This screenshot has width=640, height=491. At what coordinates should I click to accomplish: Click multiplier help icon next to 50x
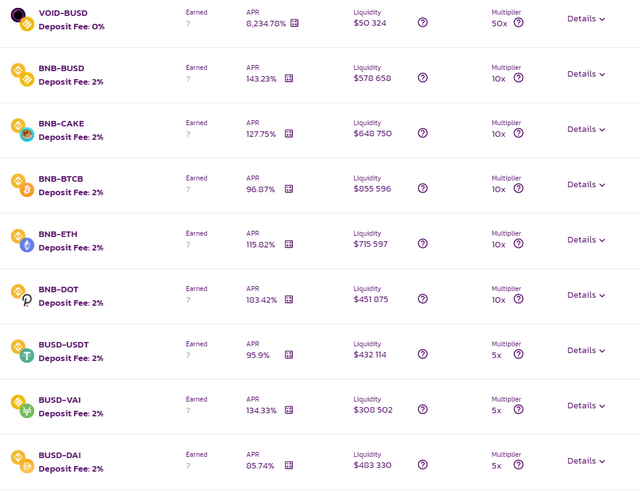518,22
